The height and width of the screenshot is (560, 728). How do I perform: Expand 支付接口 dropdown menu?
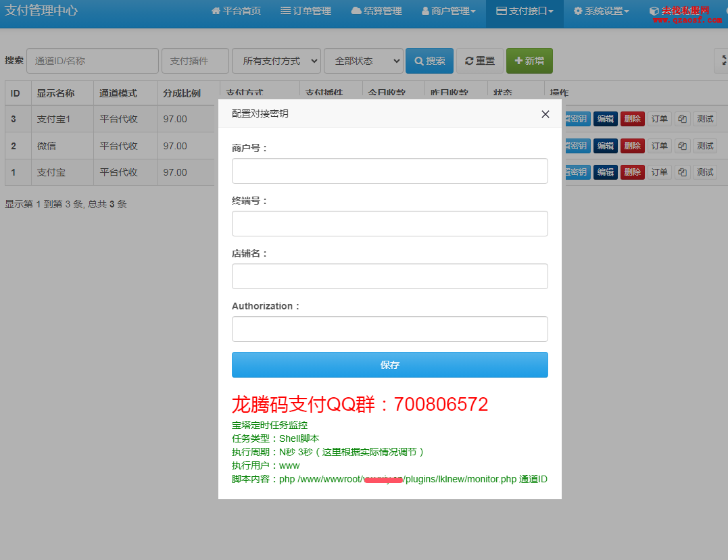[525, 11]
